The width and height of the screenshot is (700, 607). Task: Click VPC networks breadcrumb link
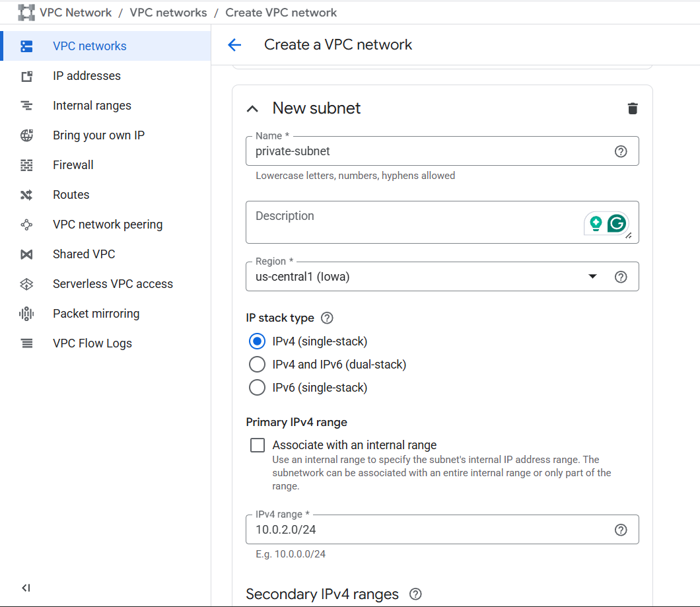coord(168,13)
